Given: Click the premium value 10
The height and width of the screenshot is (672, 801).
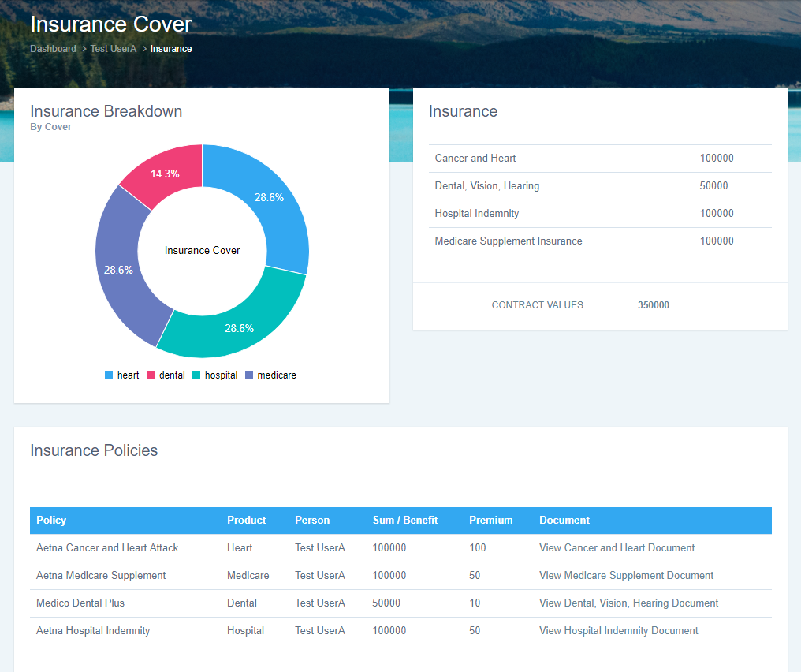Looking at the screenshot, I should [475, 603].
